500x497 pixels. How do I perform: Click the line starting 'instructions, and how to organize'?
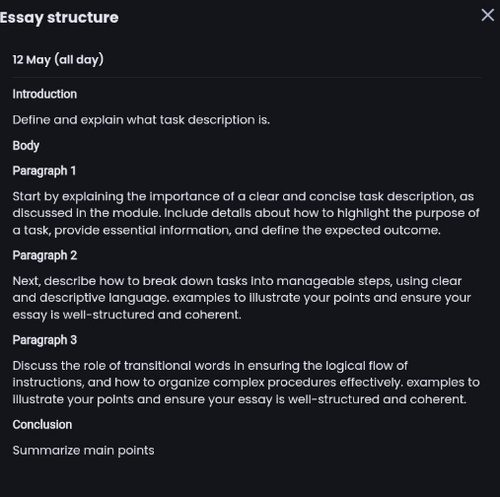246,383
